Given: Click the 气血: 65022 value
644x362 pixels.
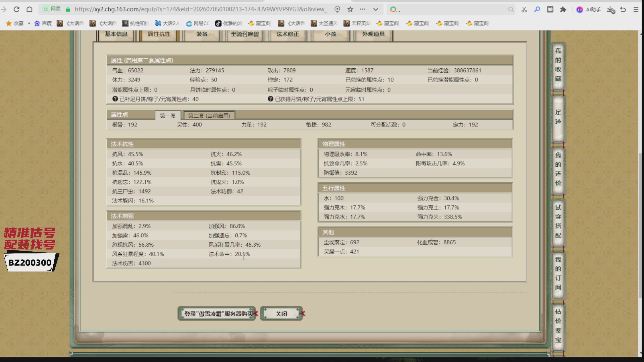Looking at the screenshot, I should [128, 71].
